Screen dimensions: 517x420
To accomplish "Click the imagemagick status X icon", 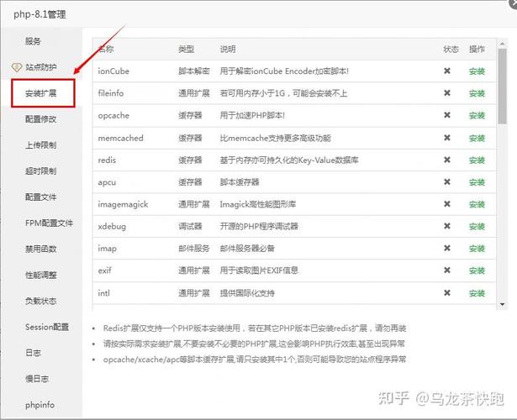I will (x=447, y=204).
